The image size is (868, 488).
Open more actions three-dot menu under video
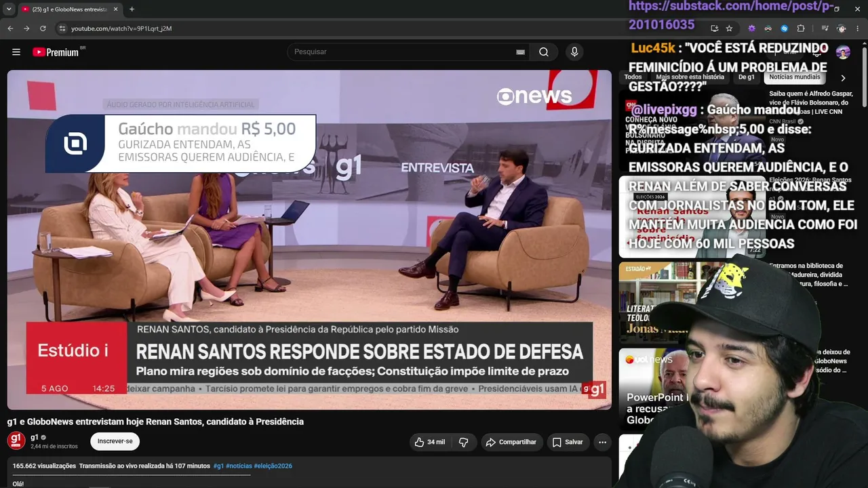tap(602, 442)
